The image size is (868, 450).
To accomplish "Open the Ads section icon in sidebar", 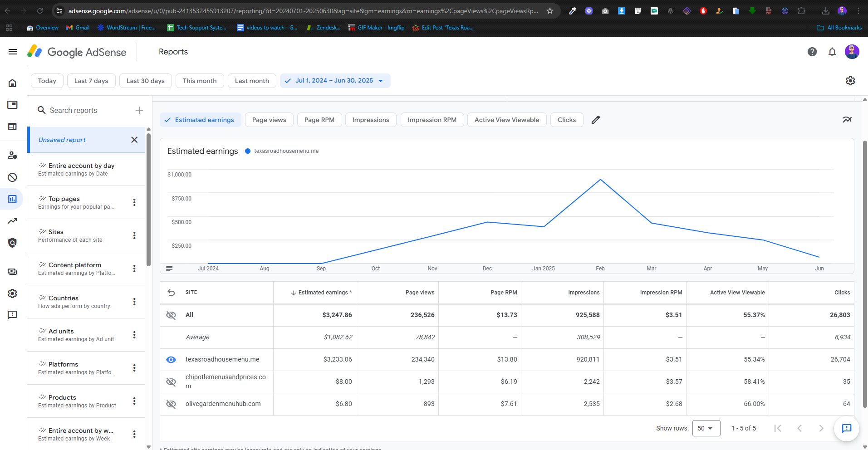I will (12, 105).
